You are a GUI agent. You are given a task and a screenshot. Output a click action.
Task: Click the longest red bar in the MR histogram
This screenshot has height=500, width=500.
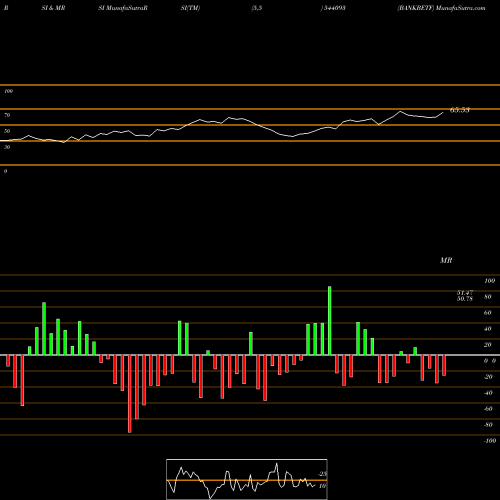pyautogui.click(x=130, y=394)
